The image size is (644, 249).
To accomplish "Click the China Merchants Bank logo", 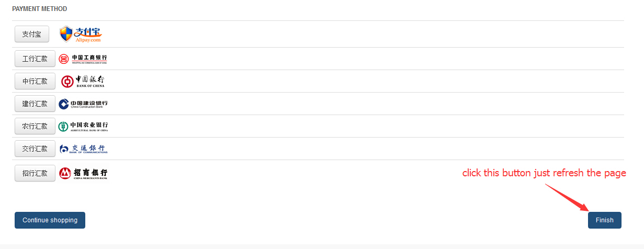I will (x=83, y=173).
